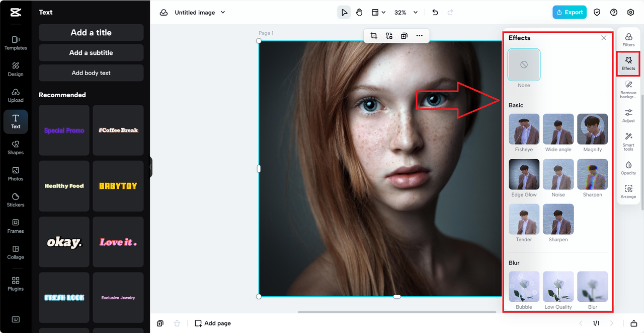This screenshot has width=644, height=333.
Task: Open the Filters tool
Action: [x=628, y=40]
